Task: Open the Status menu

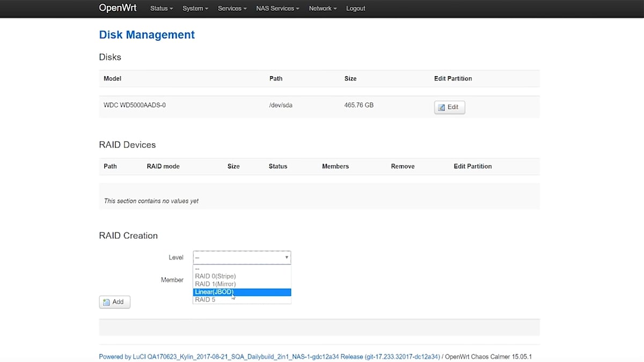Action: pyautogui.click(x=162, y=9)
